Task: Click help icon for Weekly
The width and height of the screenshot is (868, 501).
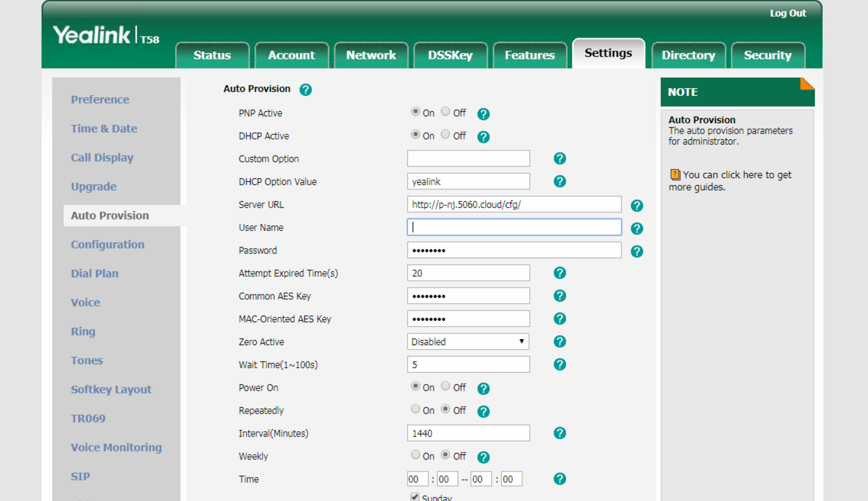Action: coord(483,458)
